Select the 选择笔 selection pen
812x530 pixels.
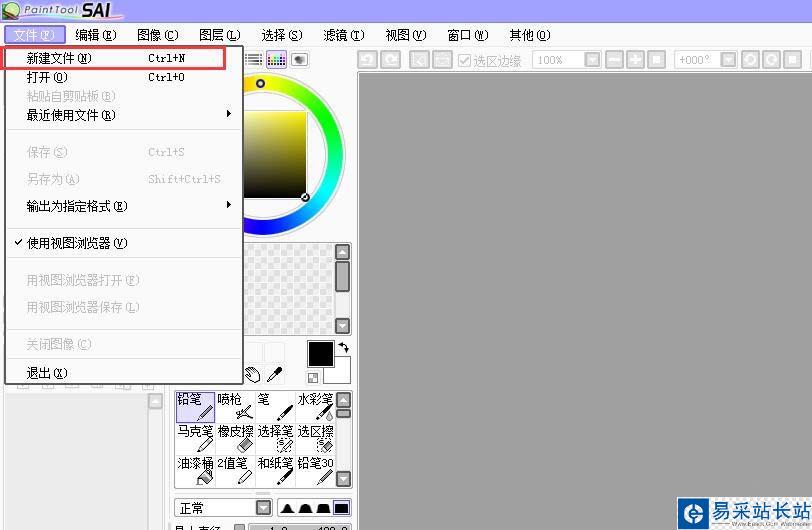point(276,439)
